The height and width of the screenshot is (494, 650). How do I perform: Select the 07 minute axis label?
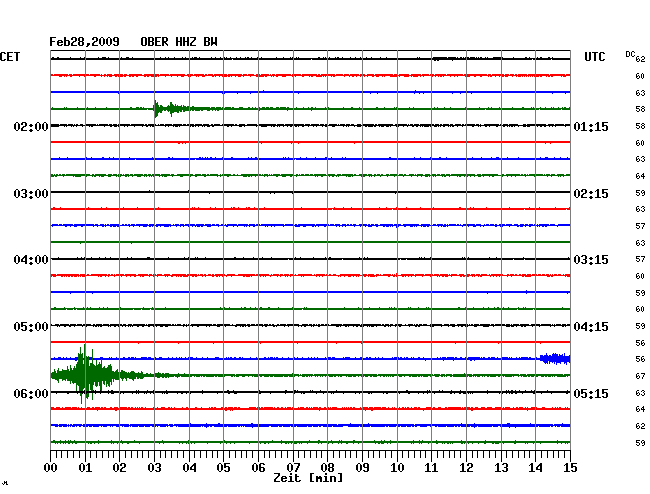[x=293, y=467]
